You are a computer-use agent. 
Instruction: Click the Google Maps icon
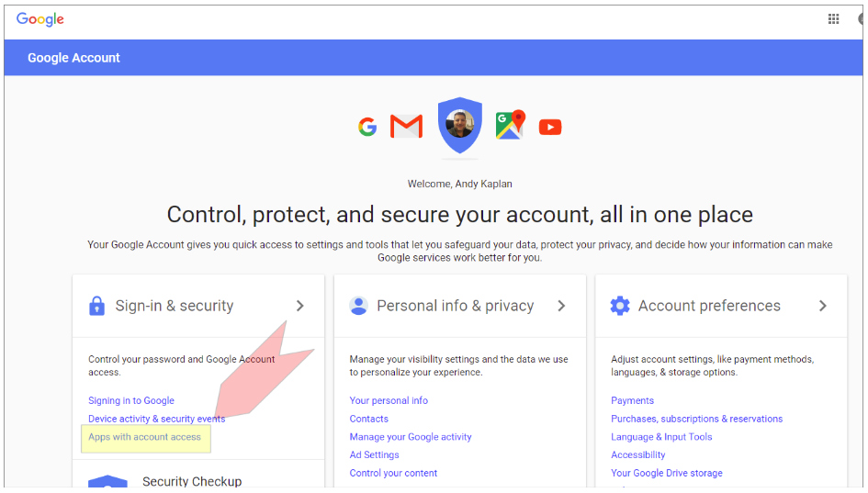[509, 125]
